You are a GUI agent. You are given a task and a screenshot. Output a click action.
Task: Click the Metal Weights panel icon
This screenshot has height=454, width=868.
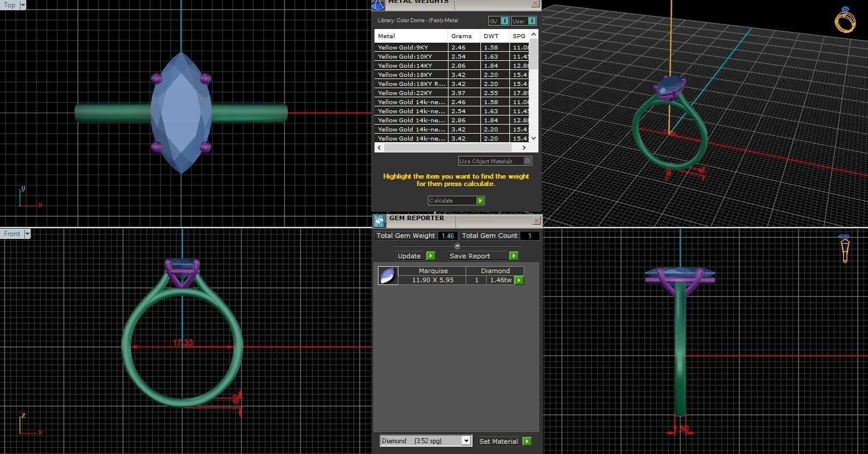coord(378,5)
